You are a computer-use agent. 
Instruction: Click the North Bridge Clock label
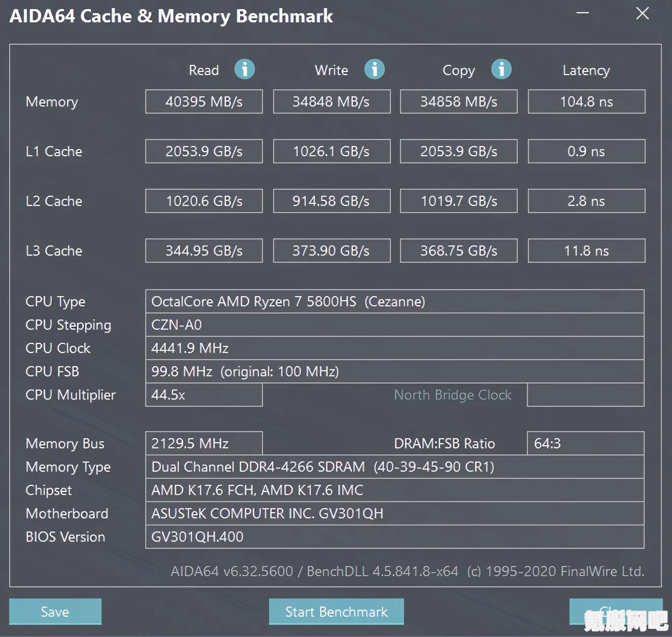pos(453,395)
